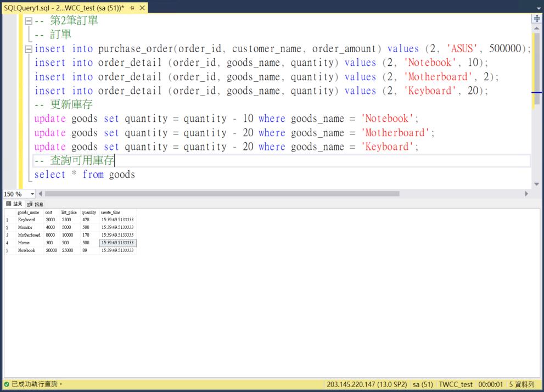Viewport: 544px width, 392px height.
Task: Switch to the 結果 results tab
Action: [14, 204]
